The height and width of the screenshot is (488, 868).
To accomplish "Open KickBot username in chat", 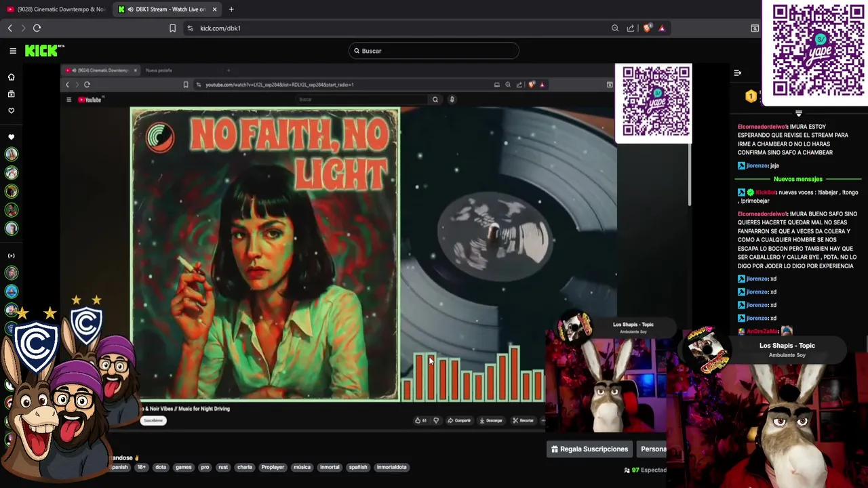I will (766, 192).
